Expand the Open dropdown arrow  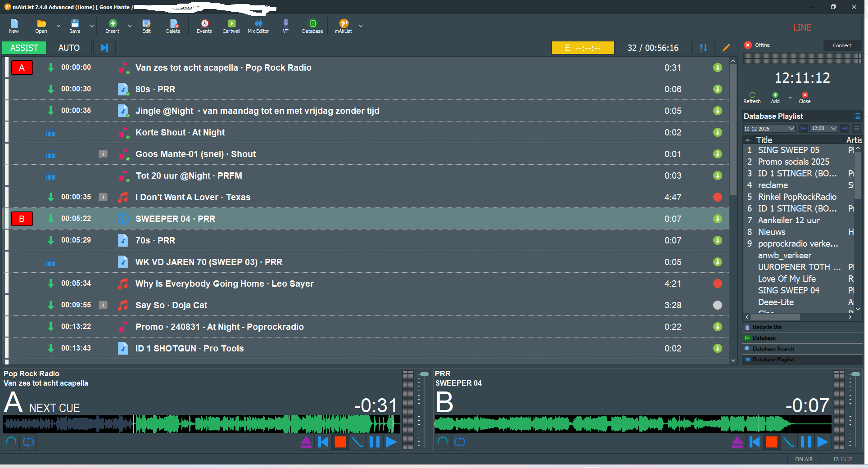58,27
